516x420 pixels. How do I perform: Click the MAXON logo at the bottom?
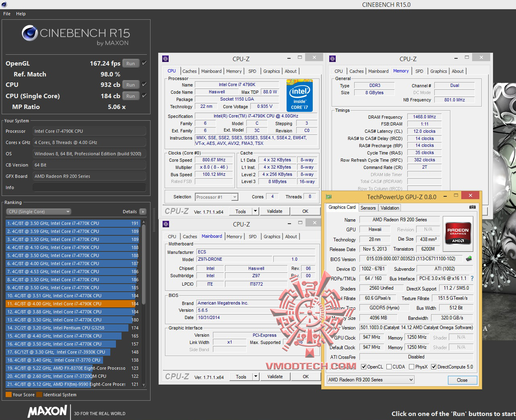47,411
